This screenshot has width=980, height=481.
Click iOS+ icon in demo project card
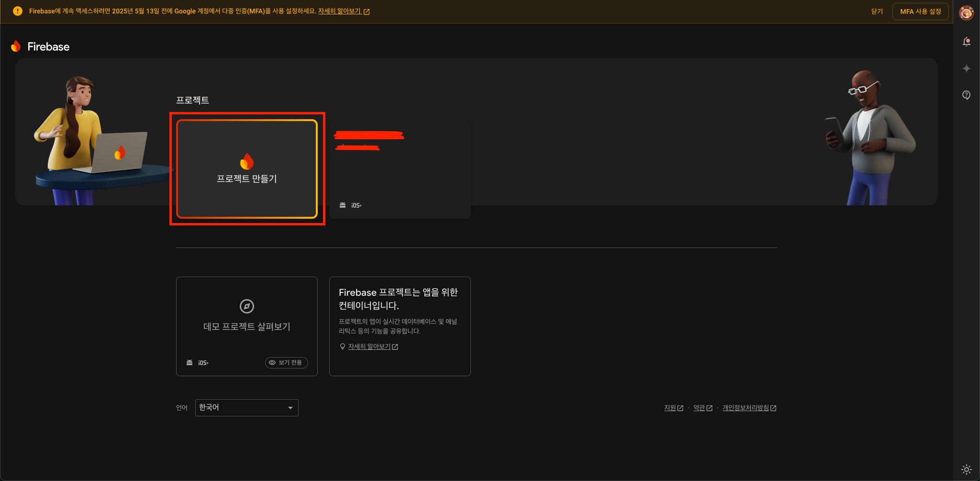click(203, 363)
